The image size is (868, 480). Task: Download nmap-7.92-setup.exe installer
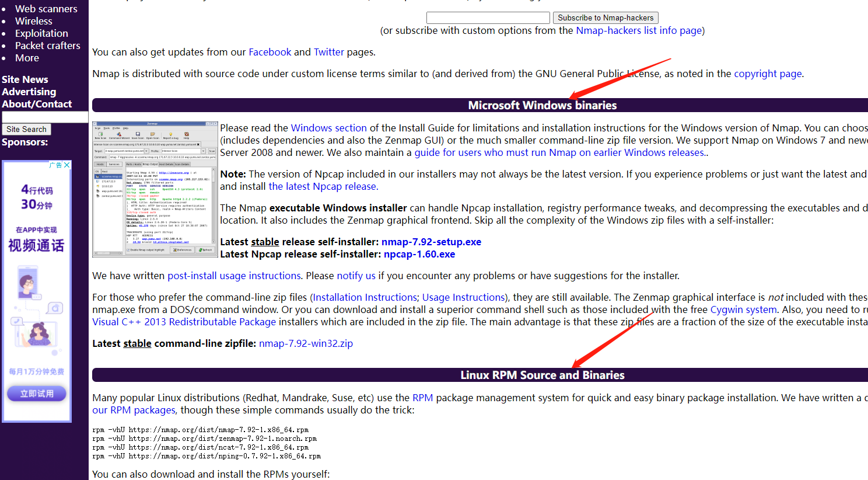pos(432,242)
